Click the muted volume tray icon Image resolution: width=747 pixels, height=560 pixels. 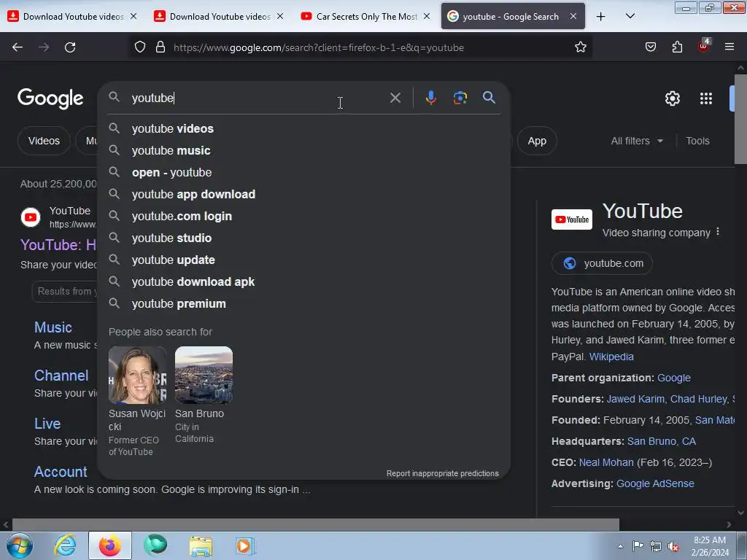tap(673, 547)
